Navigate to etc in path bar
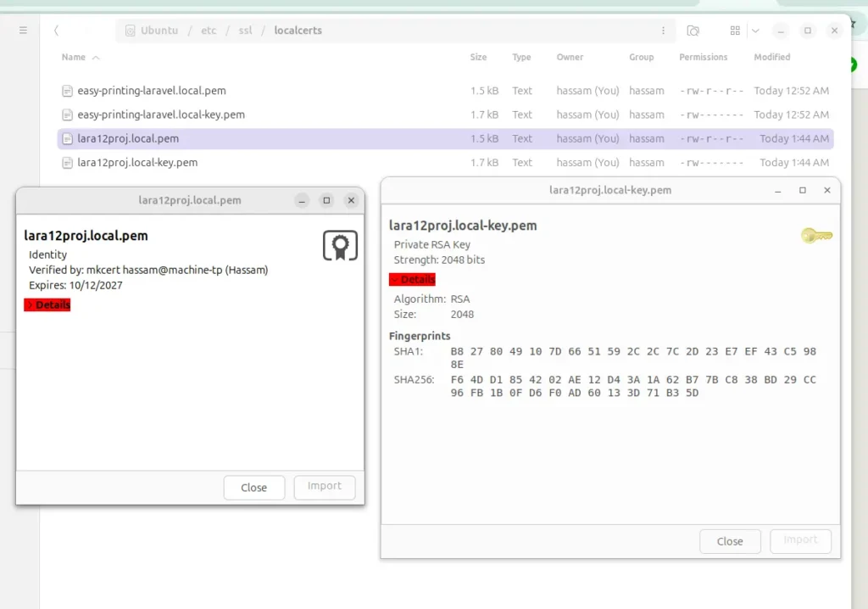 click(x=209, y=31)
